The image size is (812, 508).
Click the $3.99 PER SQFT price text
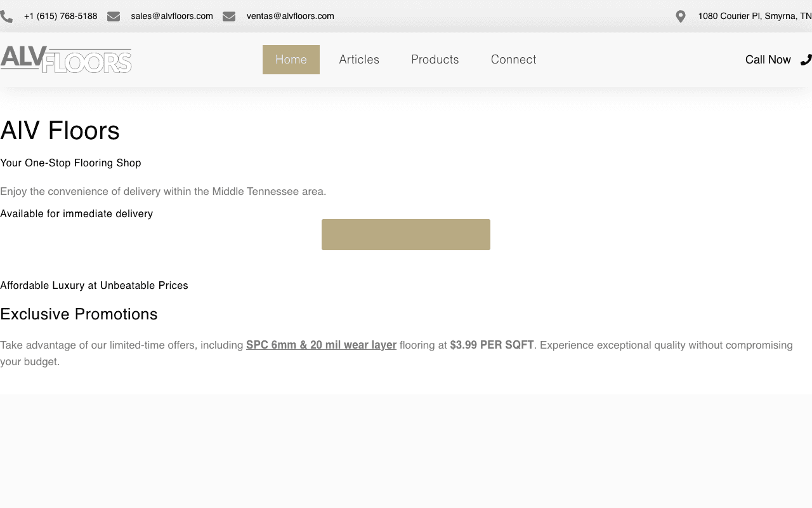pyautogui.click(x=492, y=345)
